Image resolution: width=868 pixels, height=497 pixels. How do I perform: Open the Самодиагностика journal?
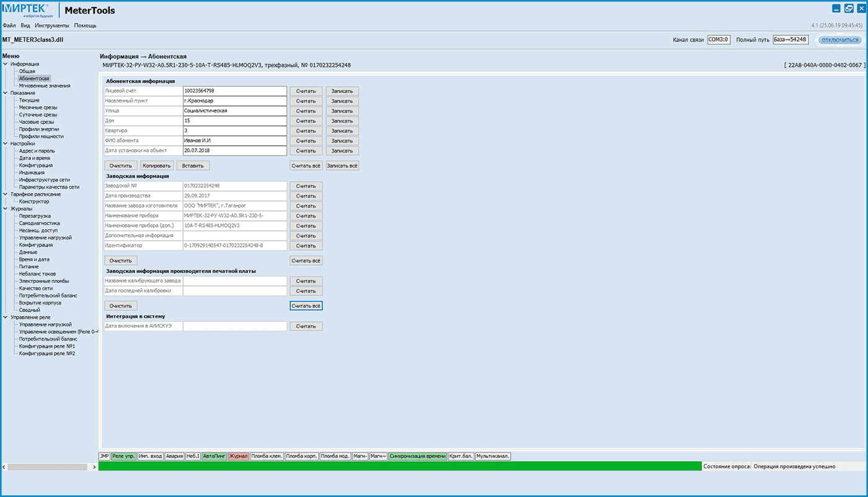(x=39, y=223)
